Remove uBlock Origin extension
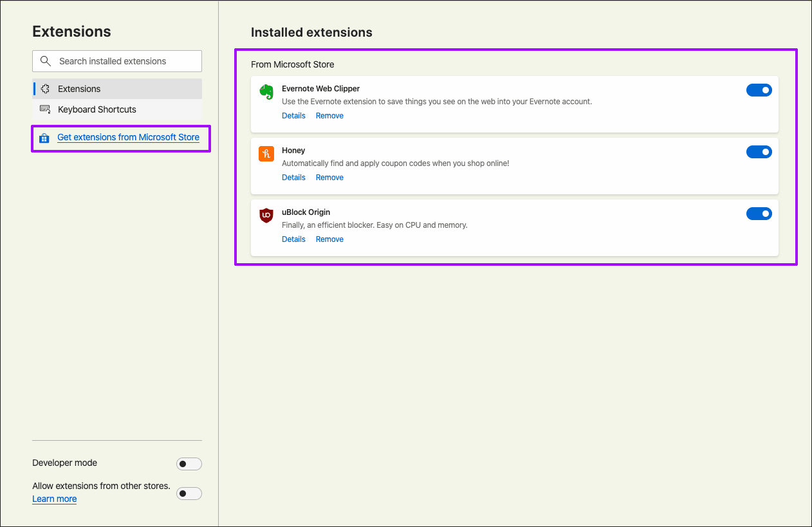This screenshot has width=812, height=527. (329, 239)
